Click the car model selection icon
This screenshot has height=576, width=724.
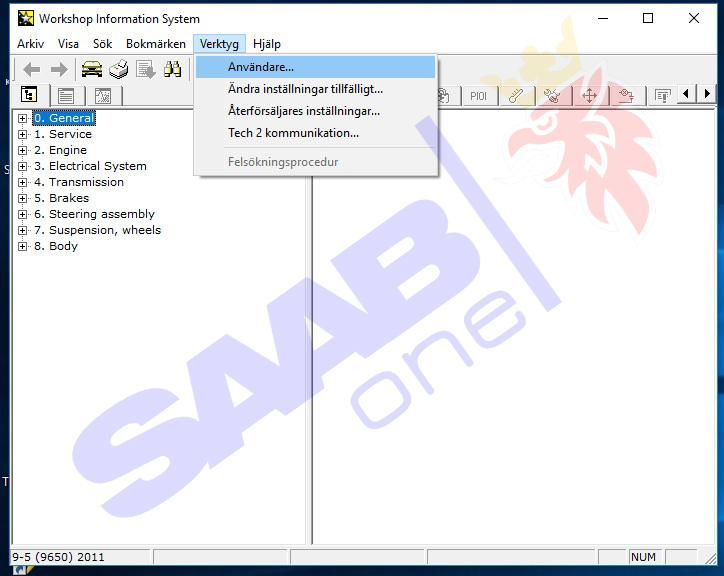coord(92,69)
